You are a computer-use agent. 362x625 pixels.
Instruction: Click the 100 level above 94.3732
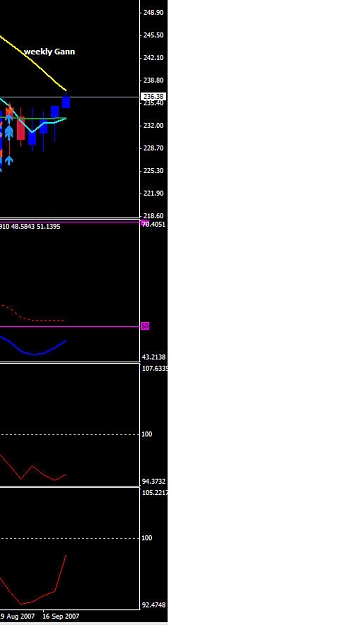pos(147,434)
